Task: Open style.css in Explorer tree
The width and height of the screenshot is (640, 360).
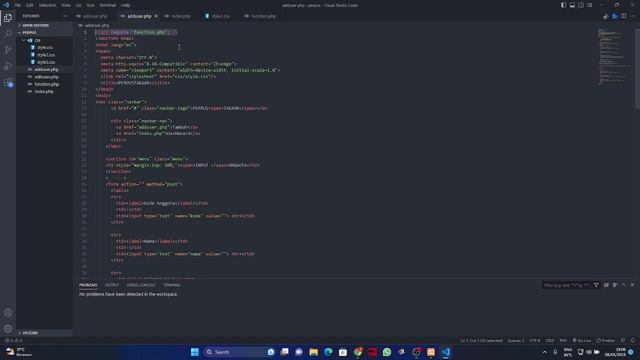Action: coord(44,47)
